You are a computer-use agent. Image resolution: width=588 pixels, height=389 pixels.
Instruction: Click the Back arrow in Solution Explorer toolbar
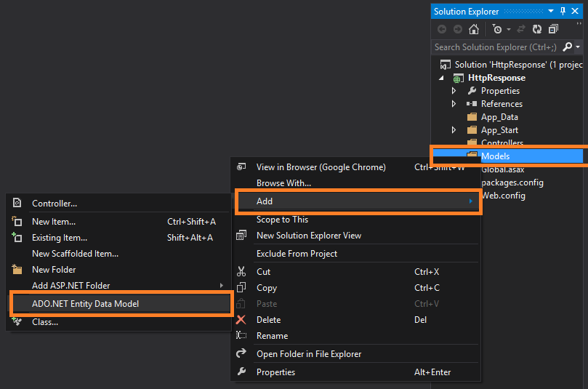(x=441, y=30)
